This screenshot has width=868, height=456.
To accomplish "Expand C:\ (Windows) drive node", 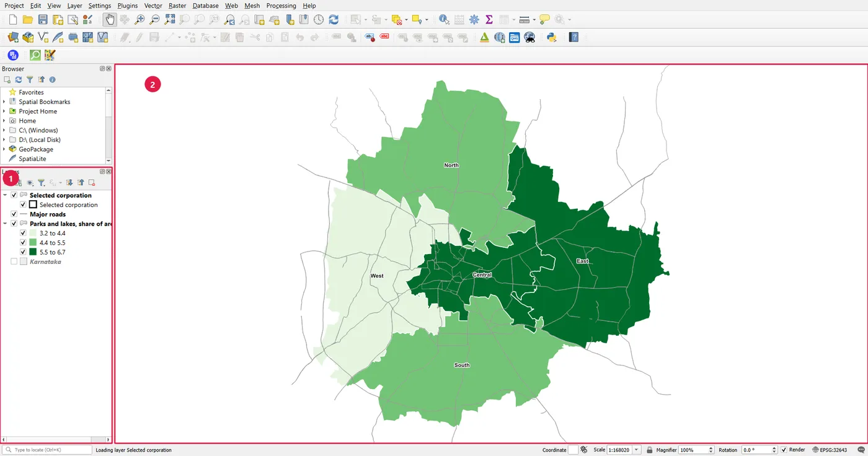I will 4,130.
